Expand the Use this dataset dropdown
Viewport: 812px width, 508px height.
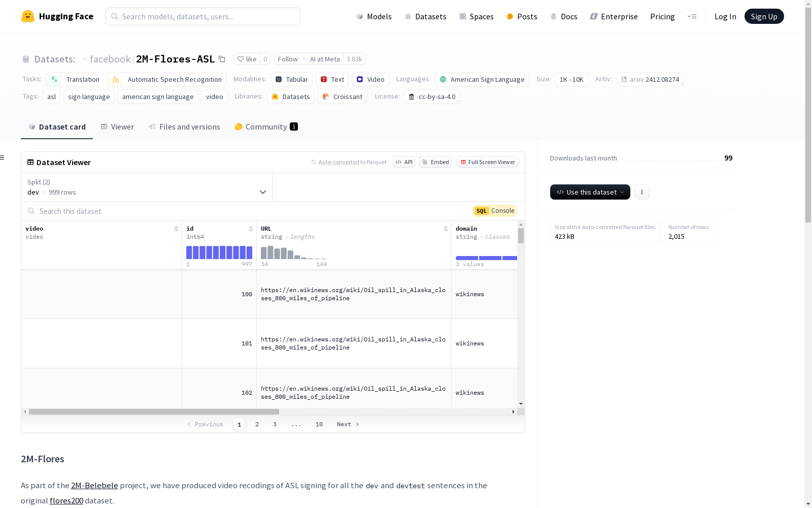point(590,192)
